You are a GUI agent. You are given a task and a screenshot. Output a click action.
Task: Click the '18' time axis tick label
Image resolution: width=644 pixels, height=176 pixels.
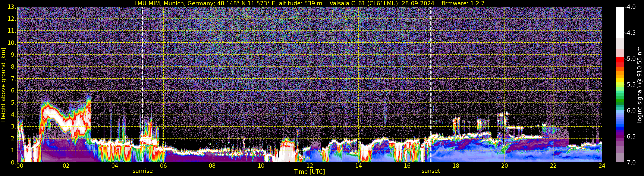tap(456, 166)
